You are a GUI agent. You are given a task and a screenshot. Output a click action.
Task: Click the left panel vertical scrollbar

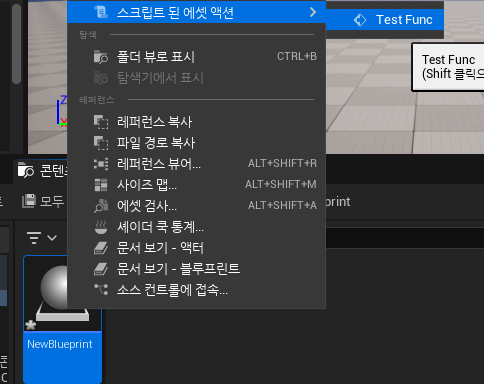pyautogui.click(x=16, y=43)
